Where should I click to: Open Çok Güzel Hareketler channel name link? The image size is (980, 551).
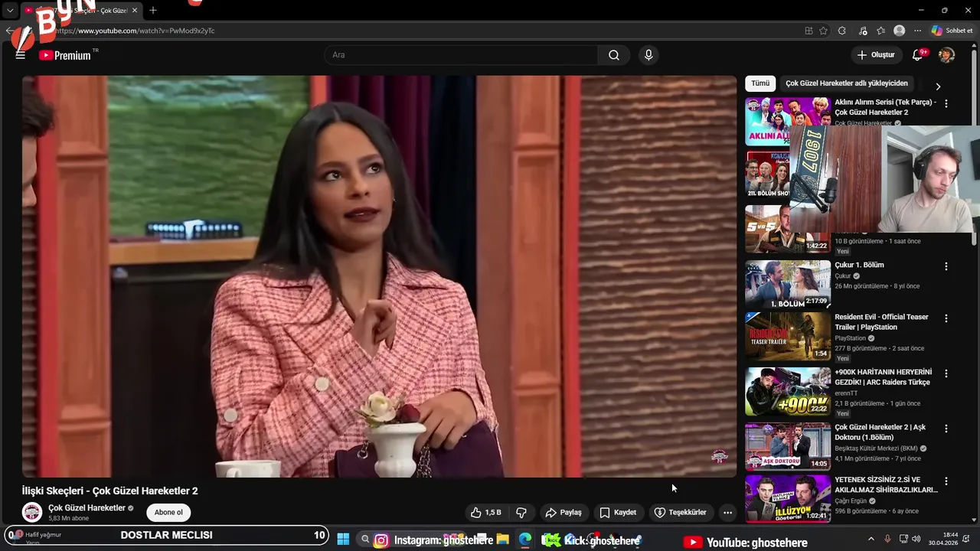(87, 508)
